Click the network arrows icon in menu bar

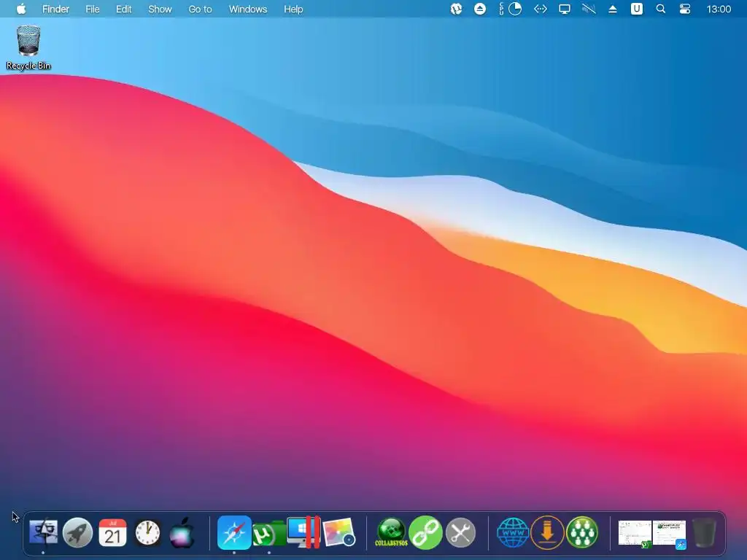(x=541, y=9)
